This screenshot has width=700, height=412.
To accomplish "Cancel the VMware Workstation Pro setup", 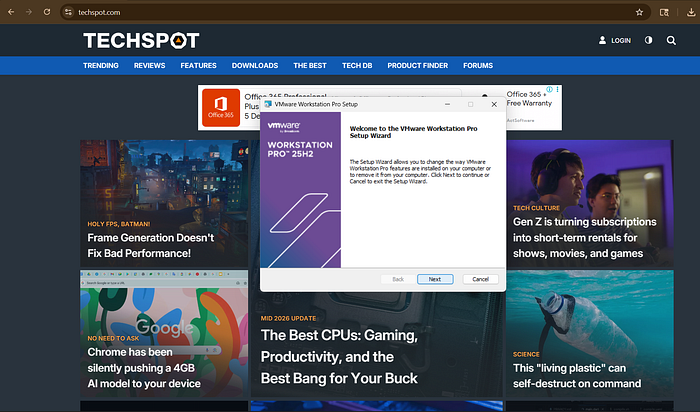I will [480, 279].
